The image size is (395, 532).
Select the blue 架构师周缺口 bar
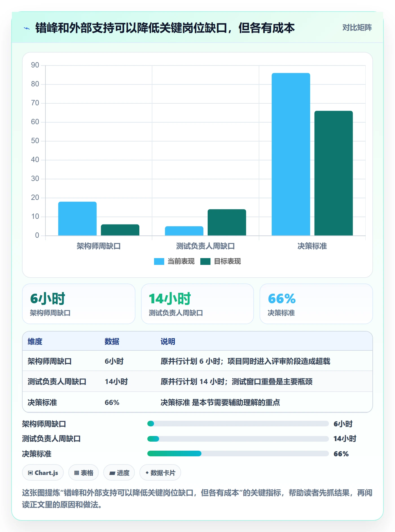[77, 219]
